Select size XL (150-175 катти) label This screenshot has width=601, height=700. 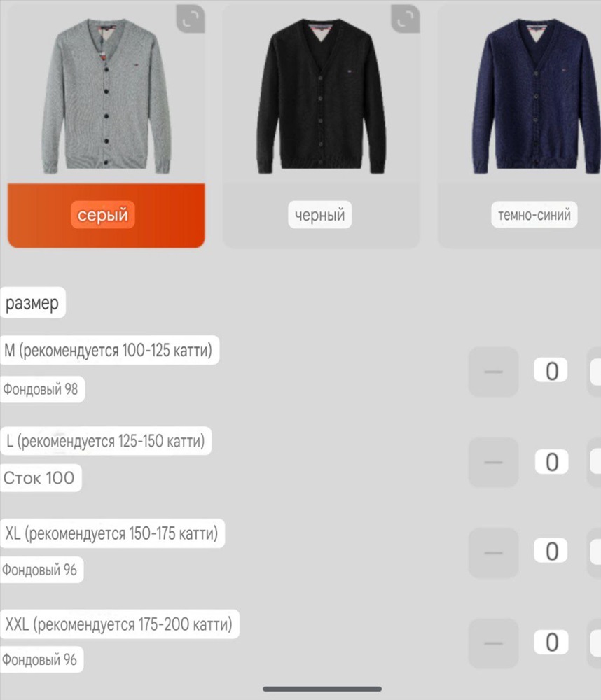[112, 533]
